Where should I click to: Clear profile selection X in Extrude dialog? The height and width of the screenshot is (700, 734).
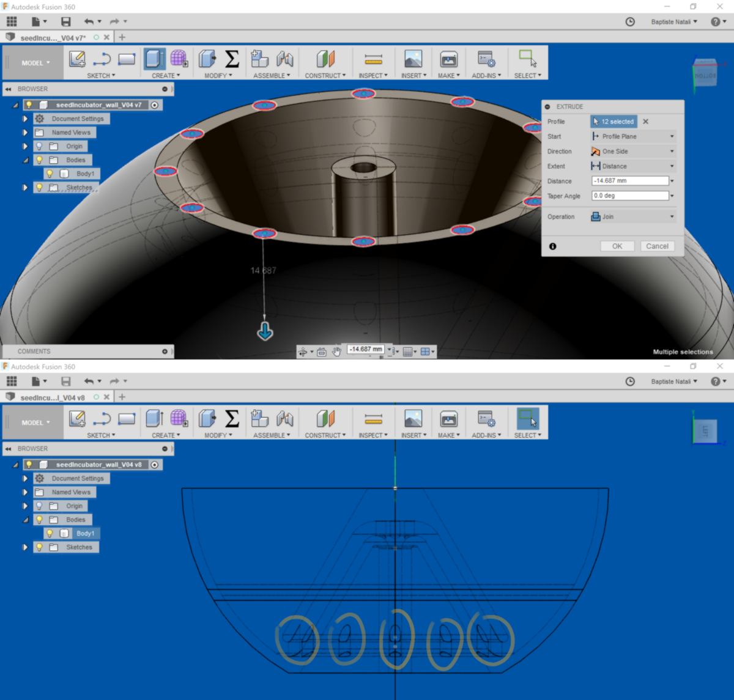point(645,122)
